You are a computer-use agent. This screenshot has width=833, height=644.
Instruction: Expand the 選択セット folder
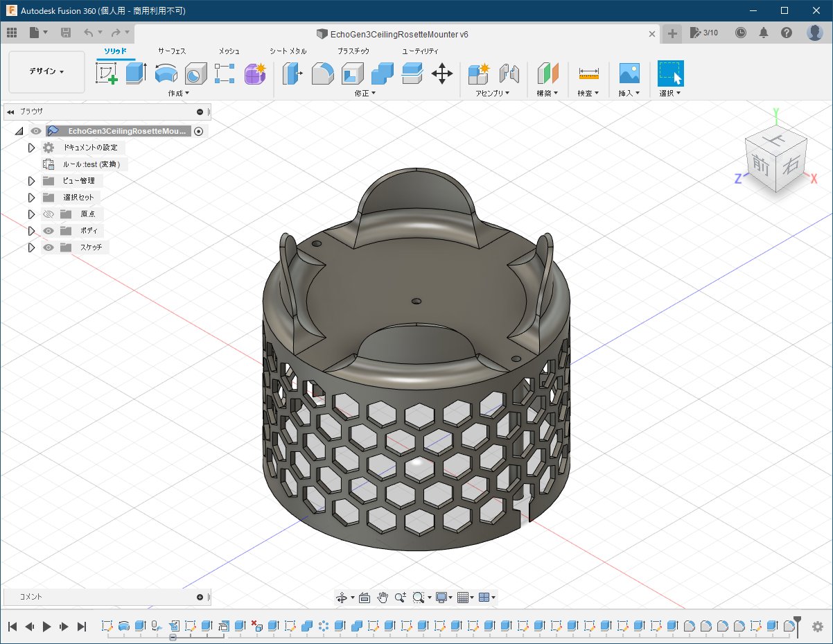pyautogui.click(x=31, y=198)
